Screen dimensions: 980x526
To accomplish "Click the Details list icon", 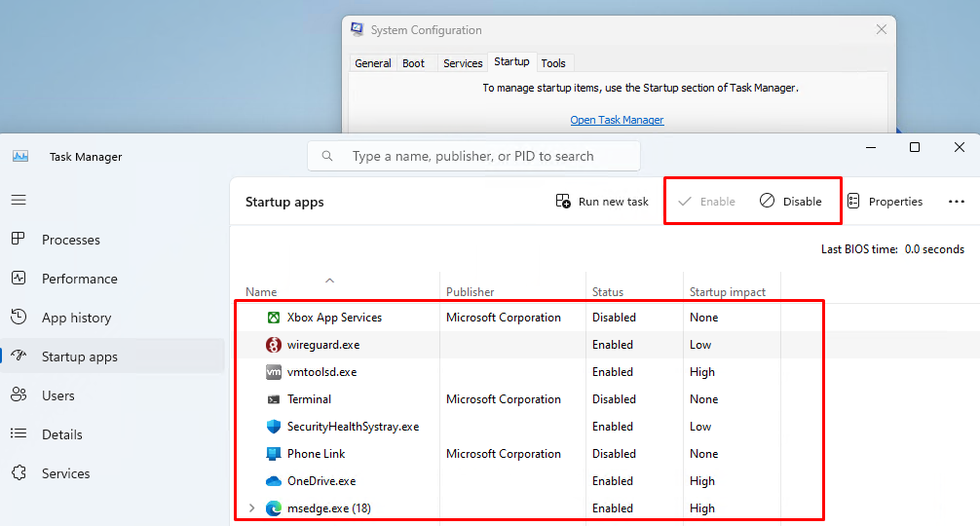I will [19, 433].
